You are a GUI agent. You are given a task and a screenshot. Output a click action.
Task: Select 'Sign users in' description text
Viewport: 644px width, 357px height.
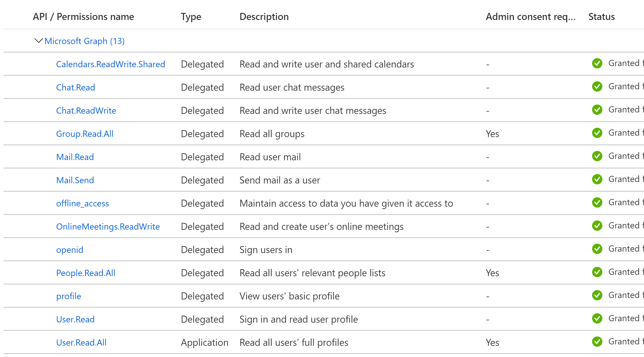click(x=266, y=250)
